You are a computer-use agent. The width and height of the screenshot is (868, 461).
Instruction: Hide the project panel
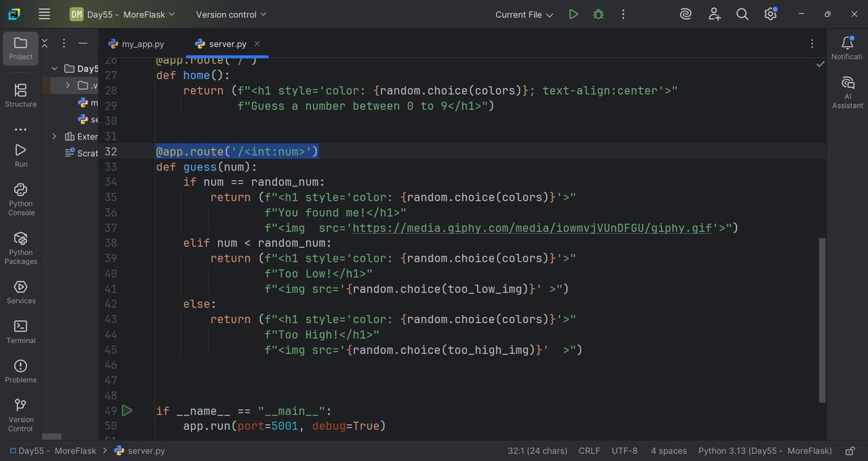coord(82,43)
